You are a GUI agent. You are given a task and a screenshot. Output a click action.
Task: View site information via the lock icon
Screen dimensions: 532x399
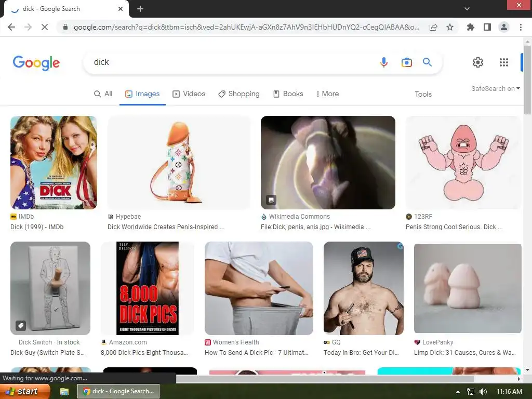pos(65,27)
